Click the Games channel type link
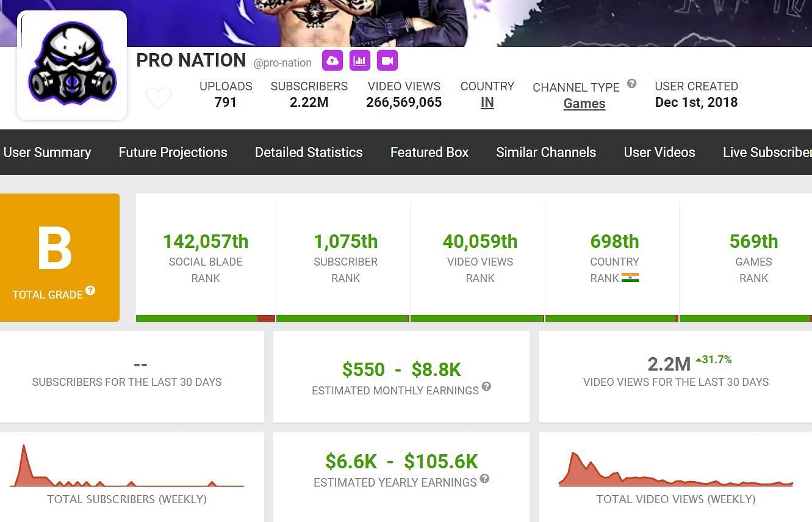 (x=584, y=104)
